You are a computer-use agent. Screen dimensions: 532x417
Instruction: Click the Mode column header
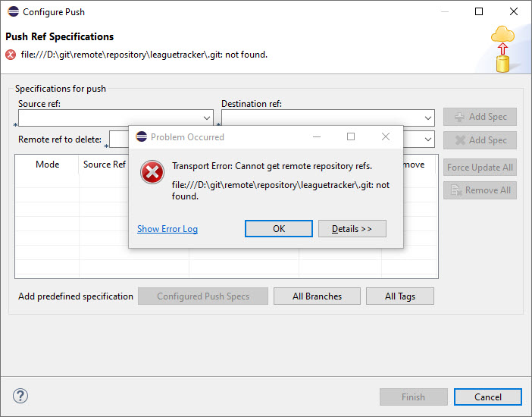[47, 165]
